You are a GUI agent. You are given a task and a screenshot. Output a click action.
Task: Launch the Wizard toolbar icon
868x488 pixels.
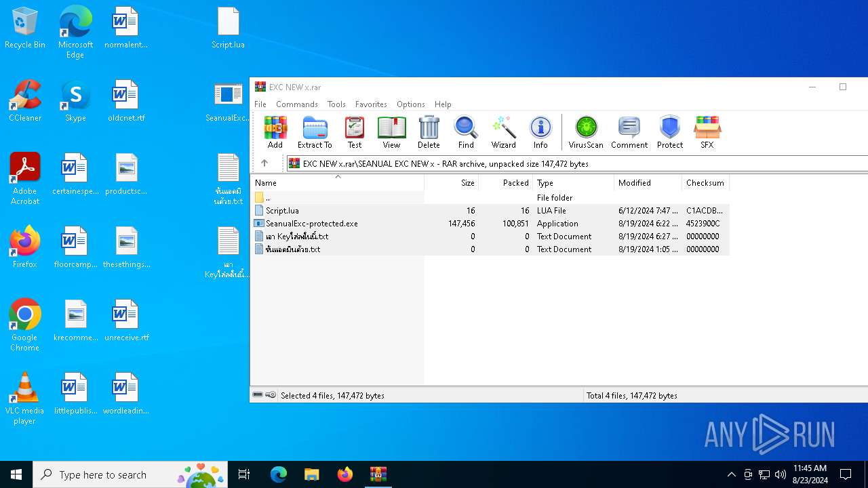[504, 132]
